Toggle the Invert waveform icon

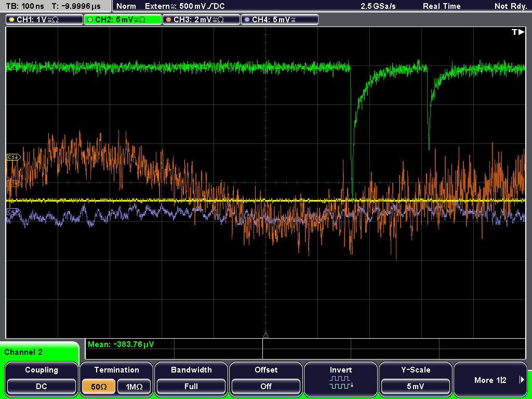pos(341,382)
